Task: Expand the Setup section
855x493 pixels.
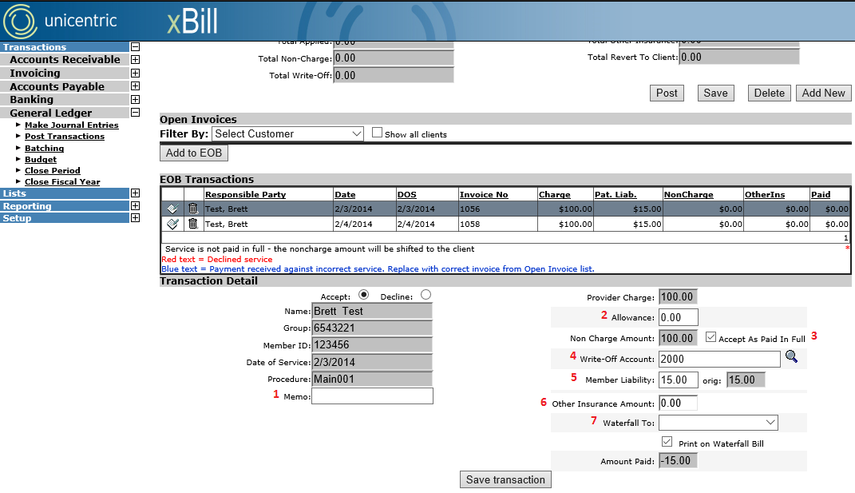Action: [135, 218]
